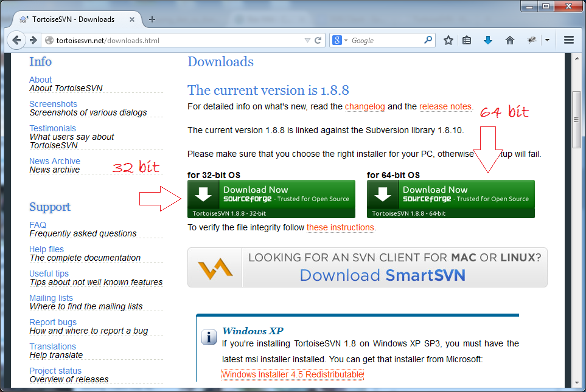The width and height of the screenshot is (586, 392).
Task: Open the Help files sidebar link
Action: click(x=46, y=249)
